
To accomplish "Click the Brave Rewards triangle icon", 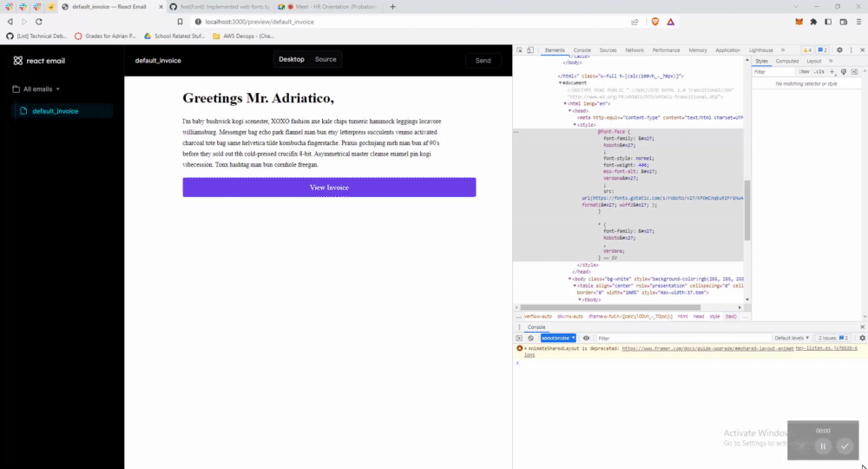I will 670,22.
